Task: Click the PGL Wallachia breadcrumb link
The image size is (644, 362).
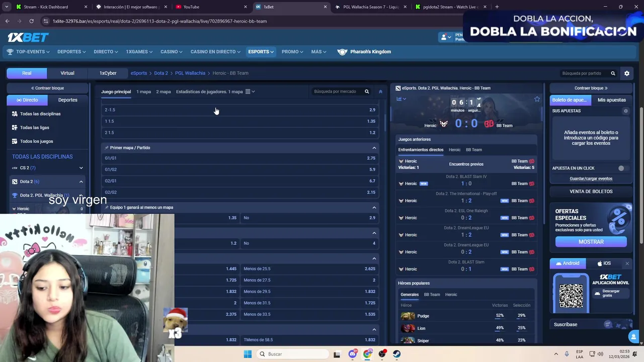Action: click(x=190, y=73)
